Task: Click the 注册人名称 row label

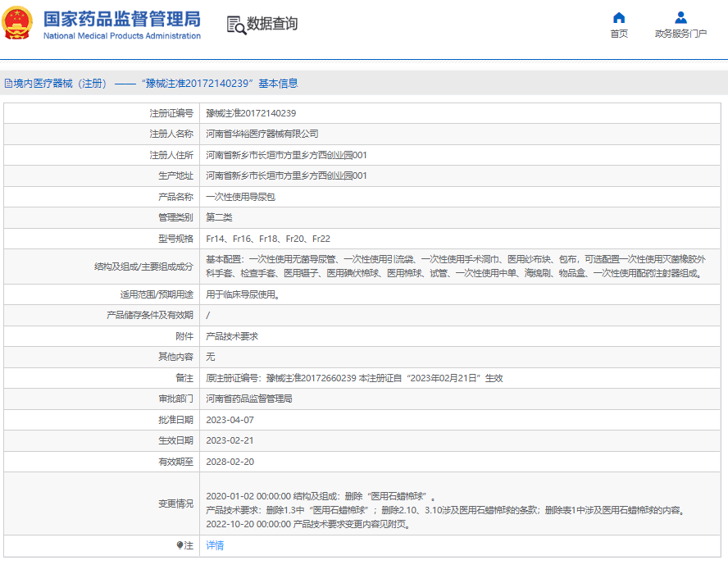Action: (171, 134)
